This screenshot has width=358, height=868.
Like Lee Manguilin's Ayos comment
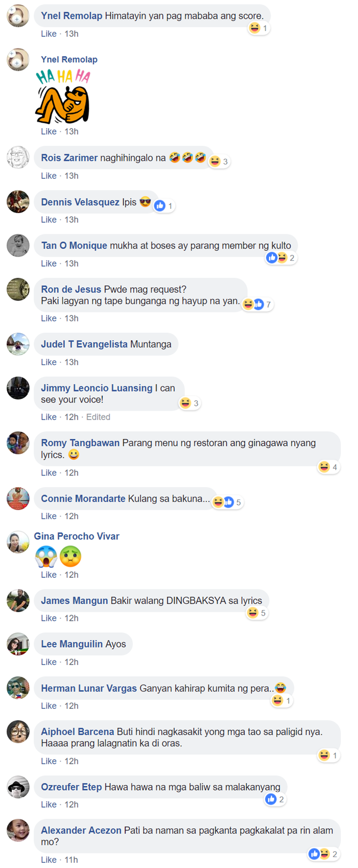click(49, 662)
